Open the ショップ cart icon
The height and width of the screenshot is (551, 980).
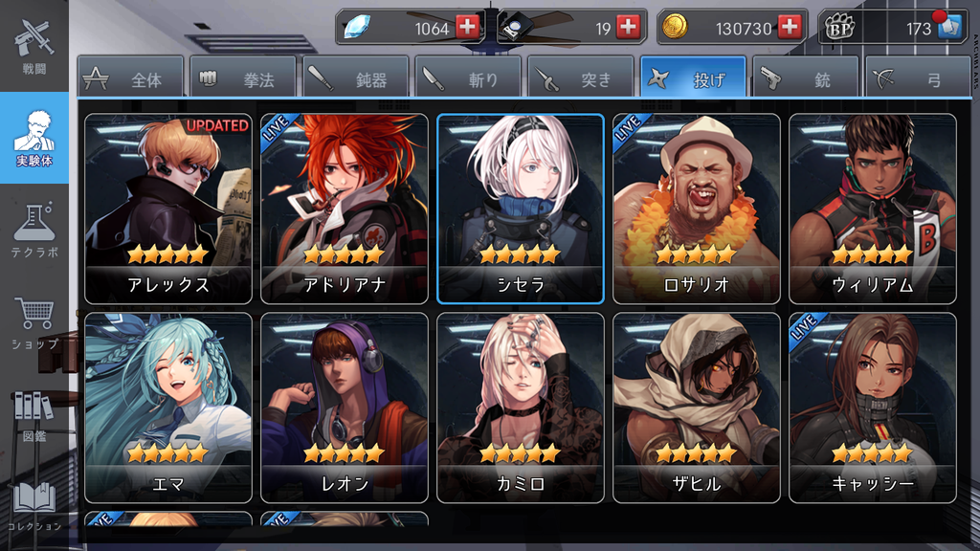(x=33, y=321)
